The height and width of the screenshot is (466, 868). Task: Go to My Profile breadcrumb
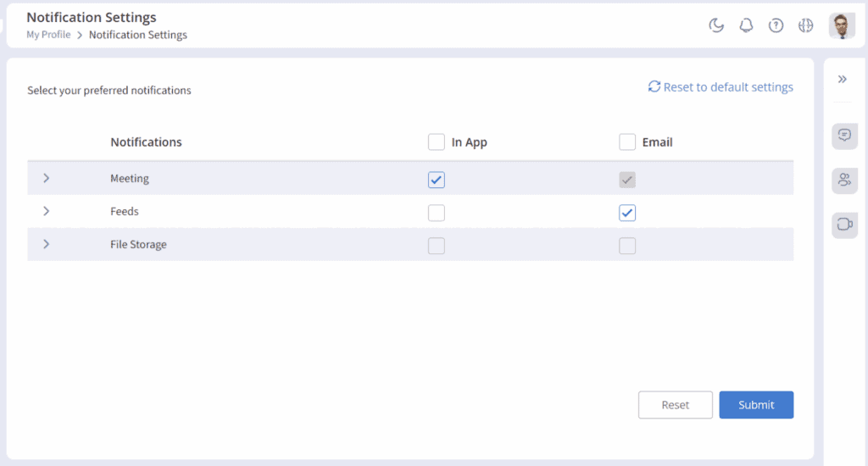pyautogui.click(x=48, y=35)
